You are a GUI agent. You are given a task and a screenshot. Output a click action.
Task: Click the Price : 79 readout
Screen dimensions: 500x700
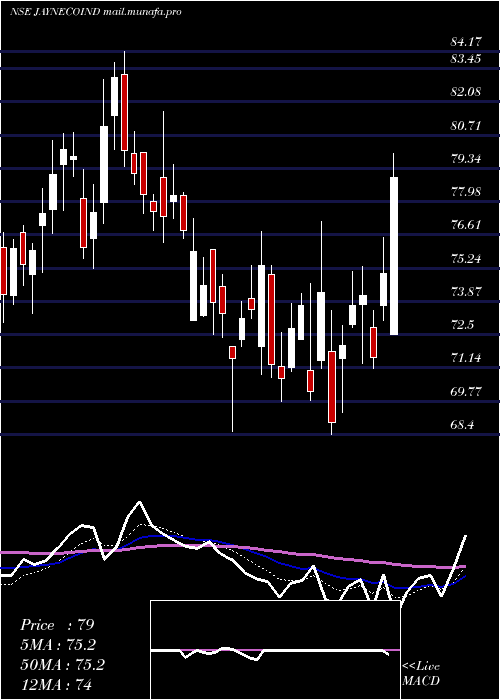[x=58, y=625]
